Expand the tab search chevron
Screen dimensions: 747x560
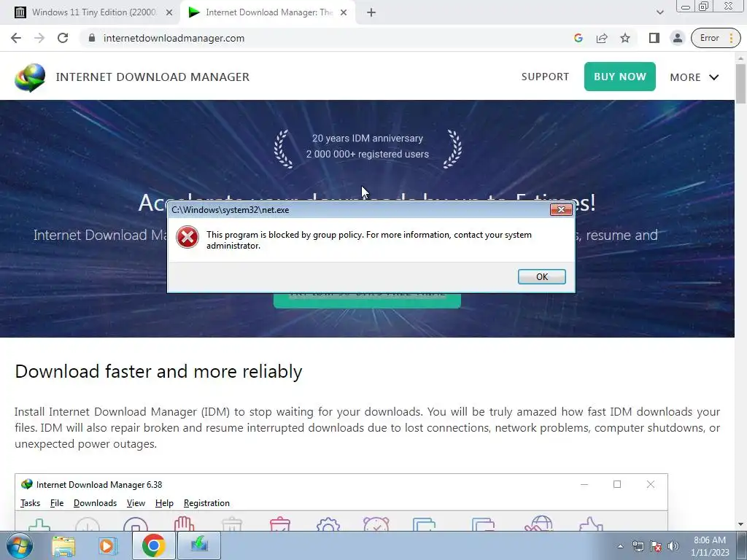pos(659,12)
